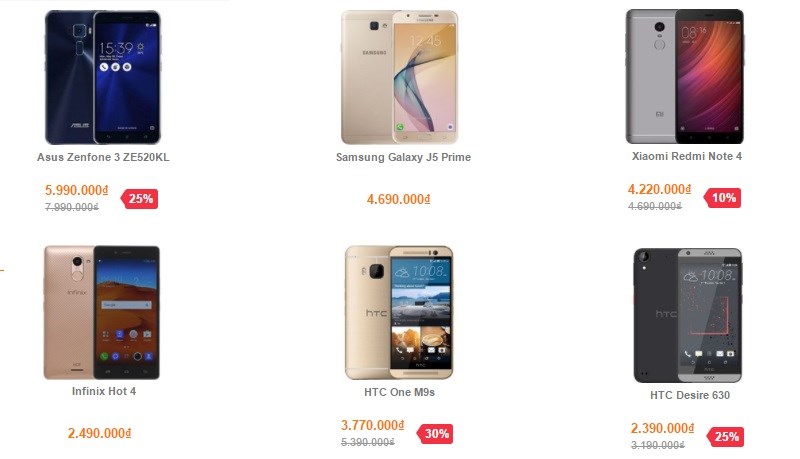Open the Asus Zenfone 3 ZE520KL product image
The width and height of the screenshot is (800, 459).
[103, 77]
